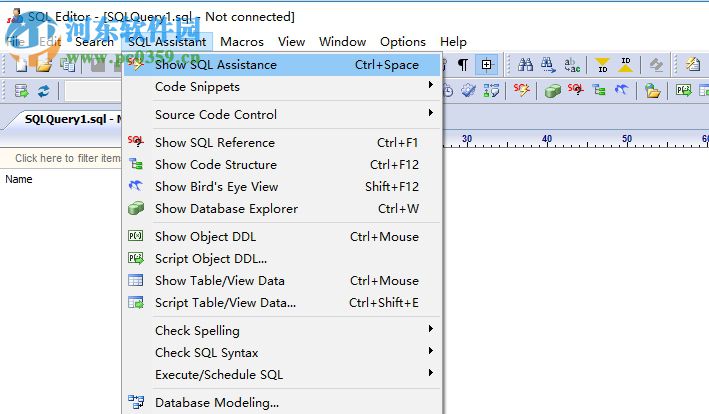Open the View menu

click(x=291, y=42)
